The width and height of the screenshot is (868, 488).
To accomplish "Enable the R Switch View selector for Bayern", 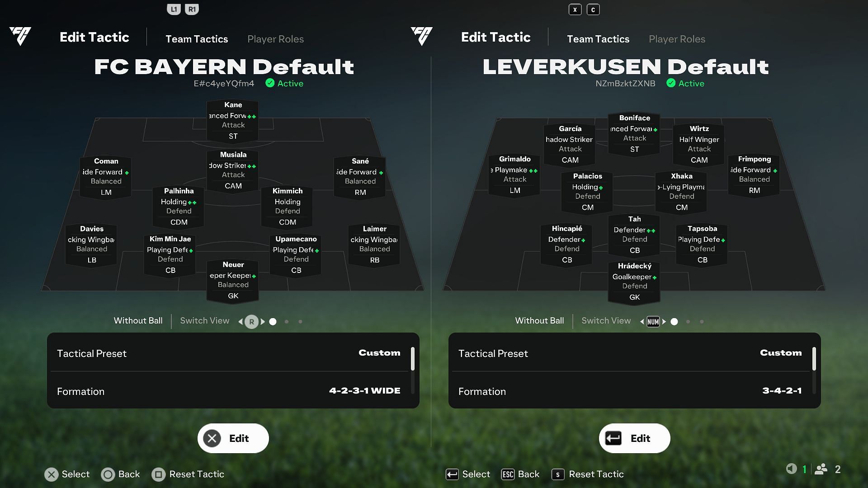I will [251, 321].
